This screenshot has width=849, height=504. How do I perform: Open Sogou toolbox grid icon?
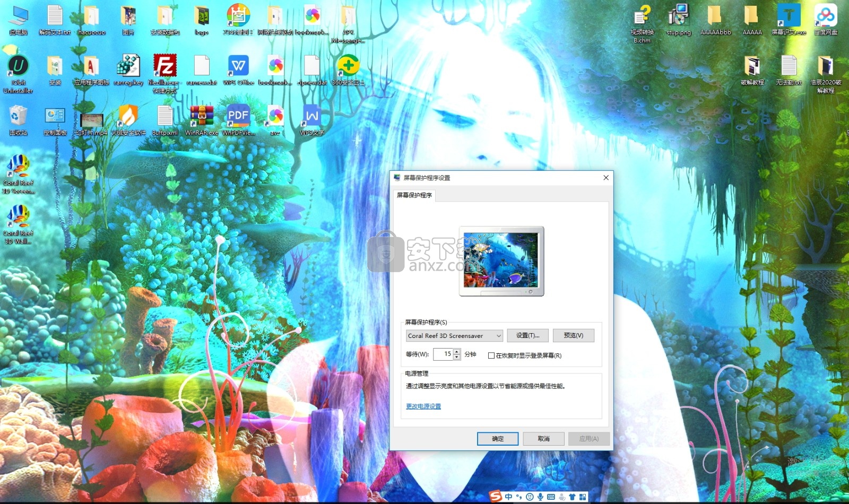[x=583, y=497]
